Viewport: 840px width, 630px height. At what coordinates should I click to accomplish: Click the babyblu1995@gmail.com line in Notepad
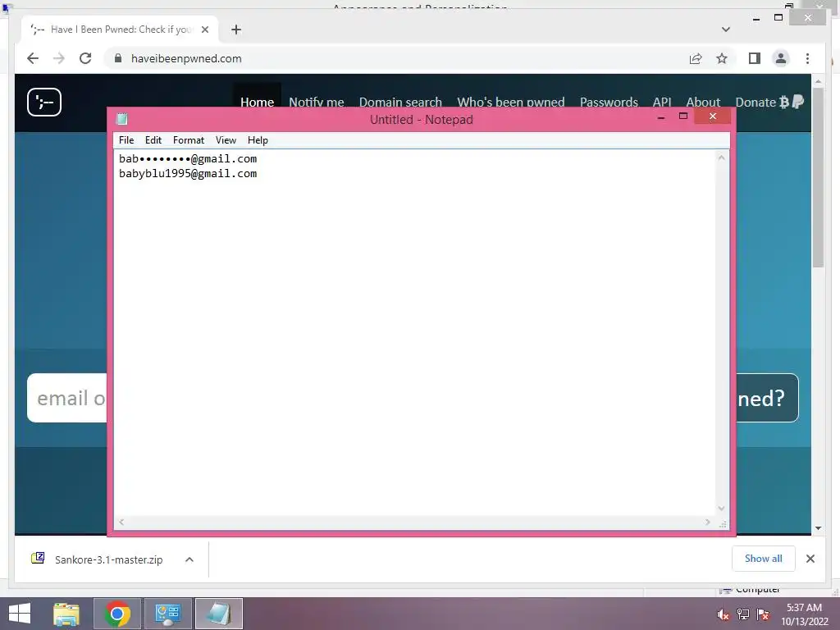188,174
